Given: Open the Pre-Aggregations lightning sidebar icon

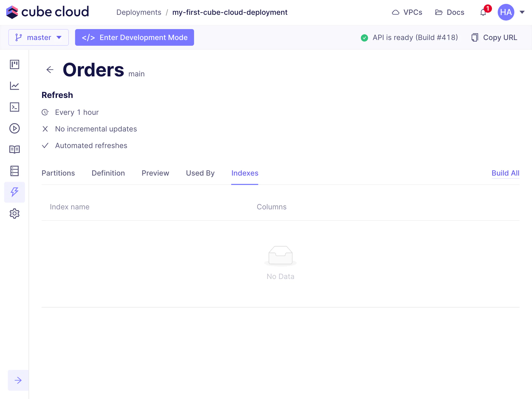Looking at the screenshot, I should [15, 192].
